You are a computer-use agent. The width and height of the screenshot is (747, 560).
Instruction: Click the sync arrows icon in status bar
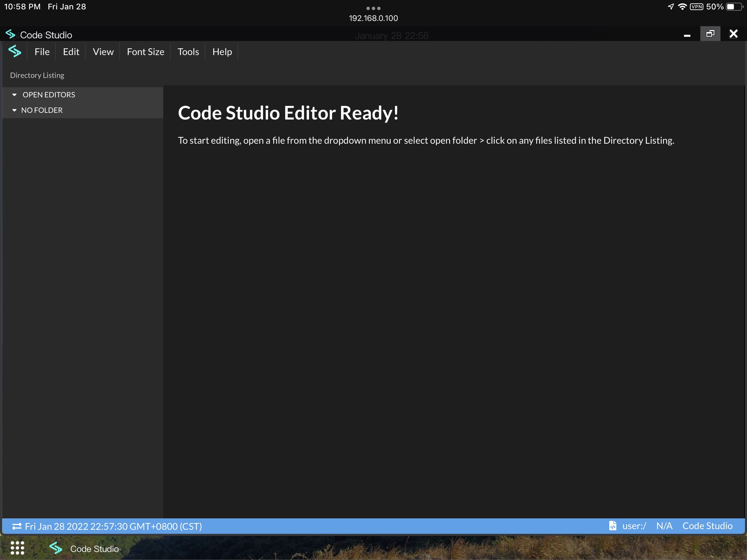click(x=17, y=526)
